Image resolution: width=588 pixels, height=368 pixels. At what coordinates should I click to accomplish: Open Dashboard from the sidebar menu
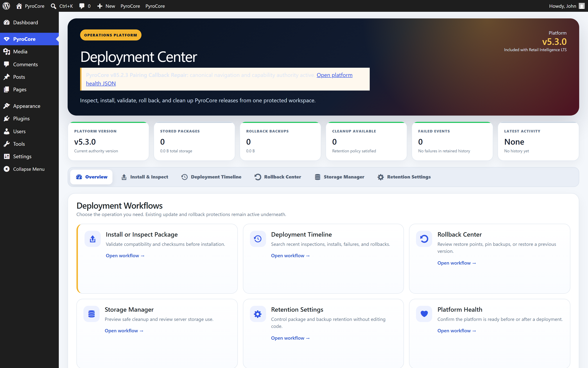(x=29, y=22)
